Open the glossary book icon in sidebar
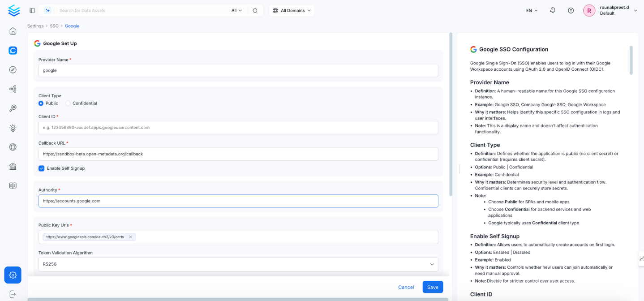The image size is (644, 301). [x=13, y=185]
